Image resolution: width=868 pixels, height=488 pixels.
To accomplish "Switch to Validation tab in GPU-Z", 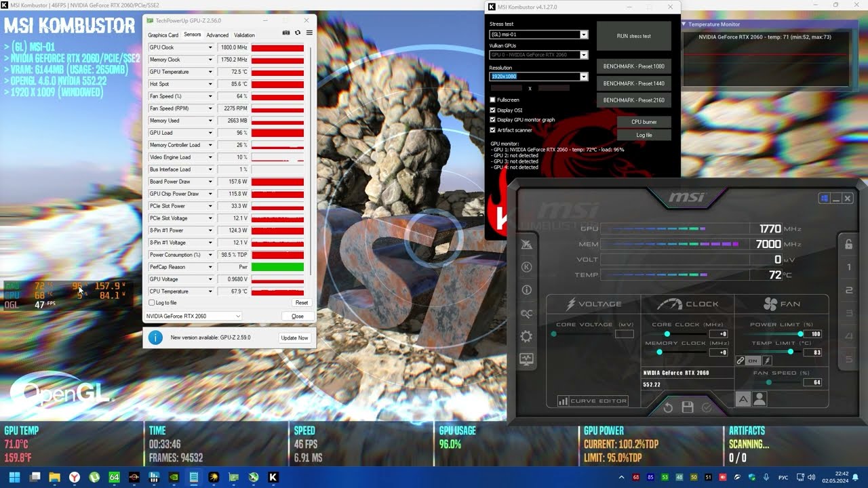I will [x=244, y=35].
